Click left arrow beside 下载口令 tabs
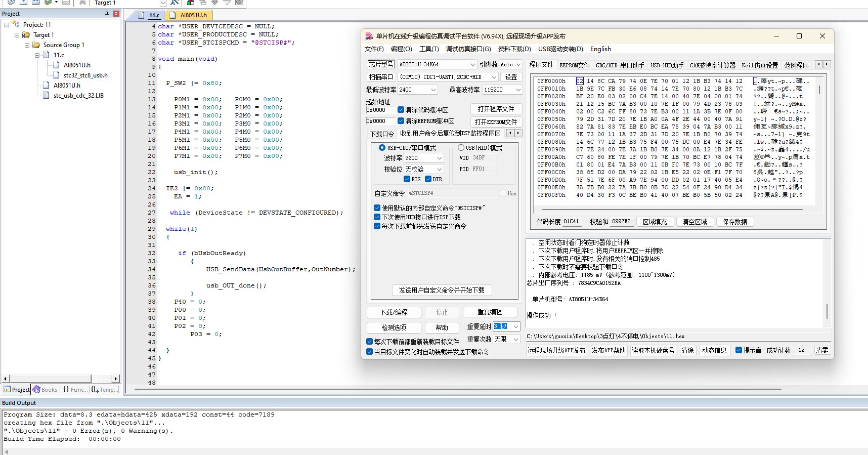868x455 pixels. [x=510, y=133]
